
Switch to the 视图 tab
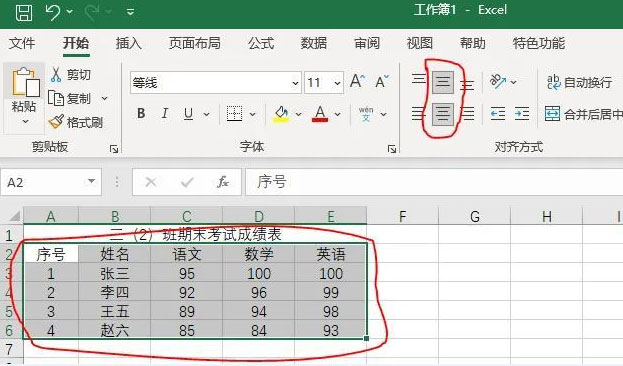pyautogui.click(x=420, y=43)
